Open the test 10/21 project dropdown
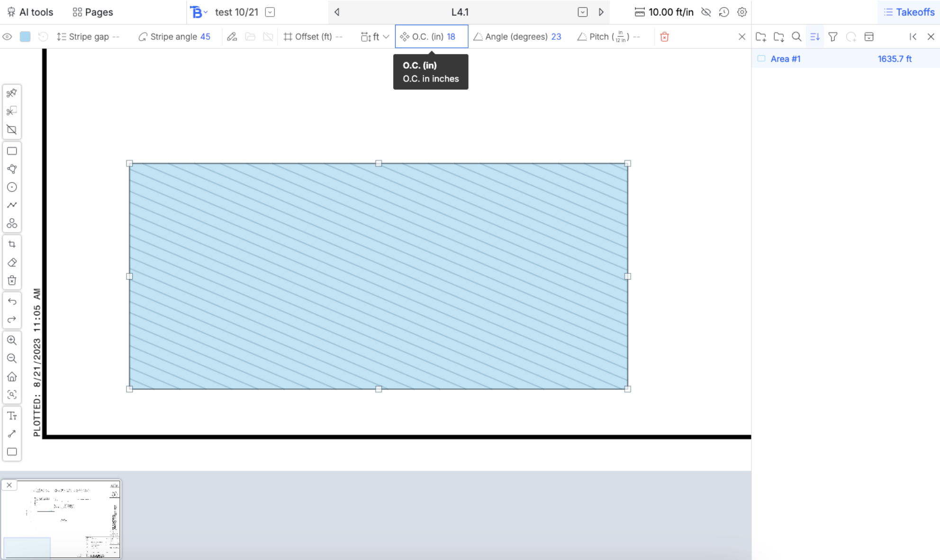 point(270,12)
